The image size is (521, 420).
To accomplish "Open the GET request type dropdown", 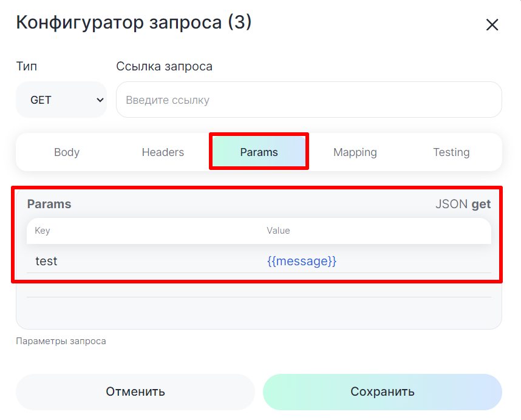I will (61, 100).
